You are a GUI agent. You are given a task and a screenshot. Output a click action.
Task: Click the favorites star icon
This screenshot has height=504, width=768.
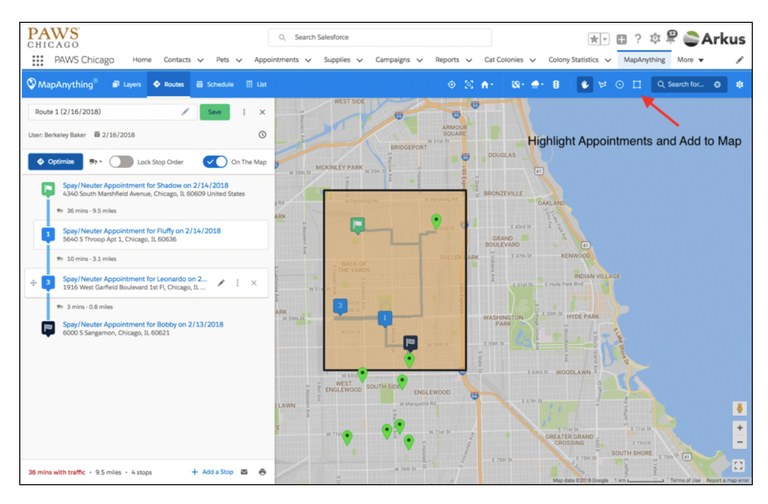click(594, 39)
